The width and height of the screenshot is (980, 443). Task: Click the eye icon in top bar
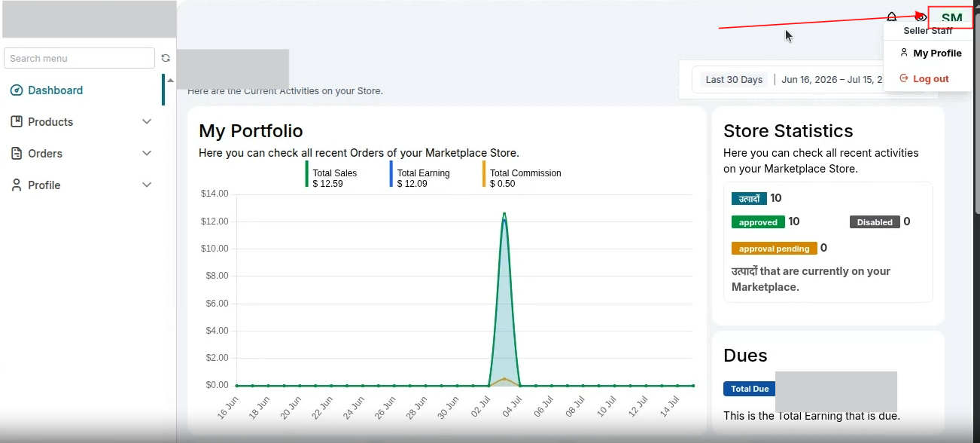click(x=921, y=17)
